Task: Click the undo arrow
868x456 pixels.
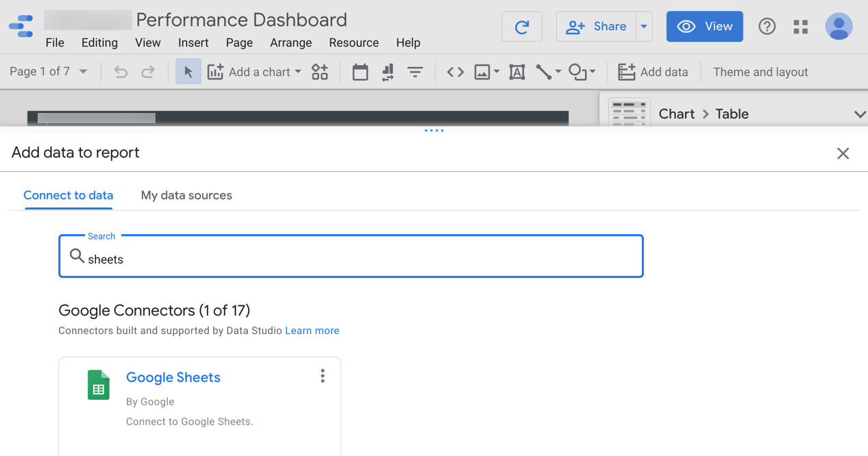Action: [x=121, y=72]
